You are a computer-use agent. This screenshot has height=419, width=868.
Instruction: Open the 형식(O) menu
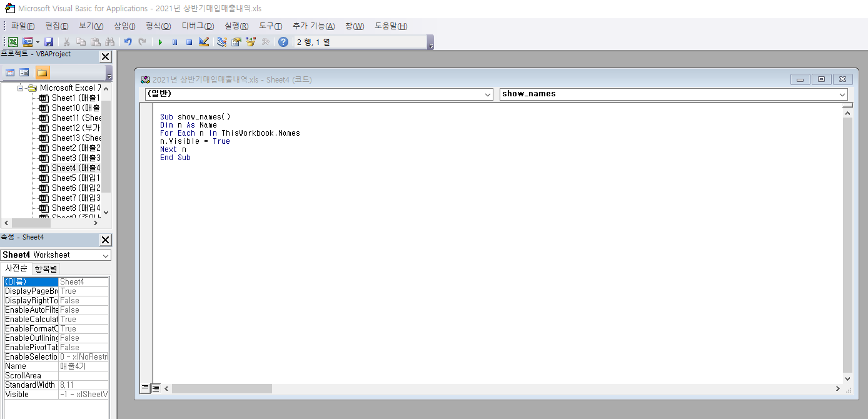pos(158,26)
